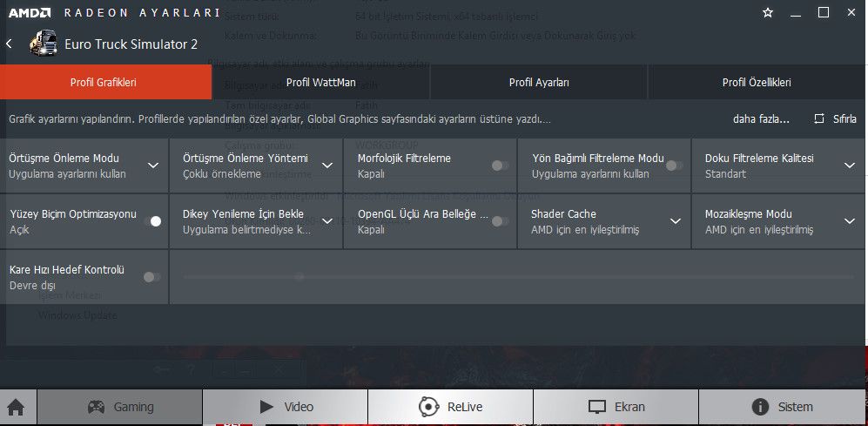The width and height of the screenshot is (868, 426).
Task: Click the AMD logo
Action: [x=30, y=12]
